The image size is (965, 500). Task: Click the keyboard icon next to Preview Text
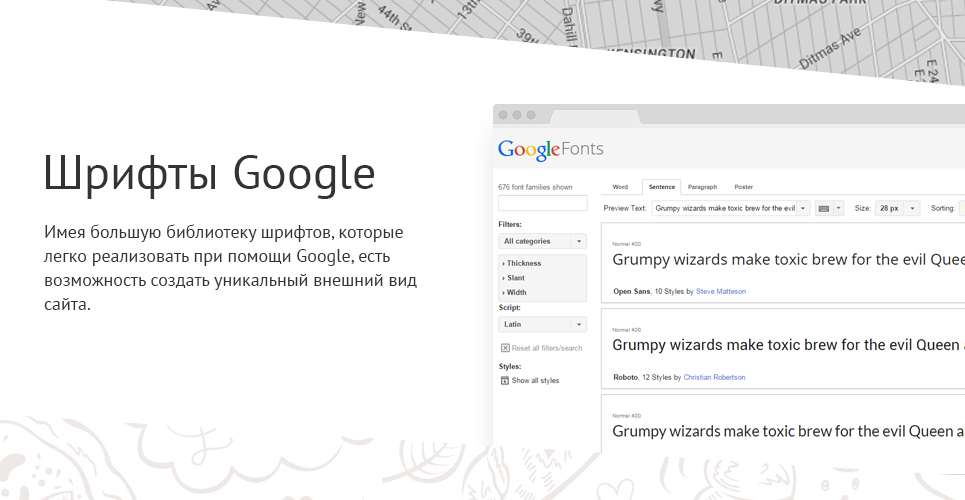(823, 208)
